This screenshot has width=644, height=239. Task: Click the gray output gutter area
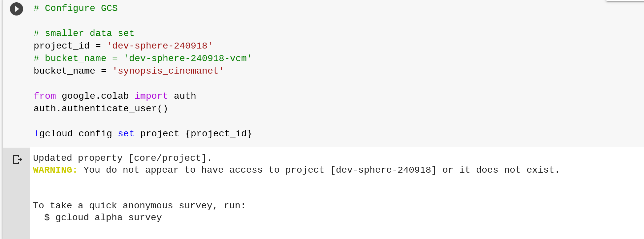[x=16, y=198]
